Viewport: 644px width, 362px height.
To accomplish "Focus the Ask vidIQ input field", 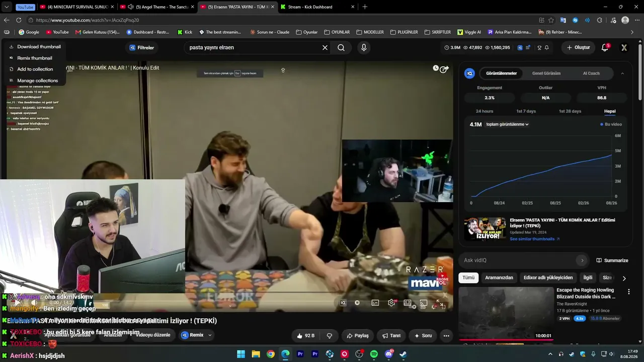I will click(523, 260).
